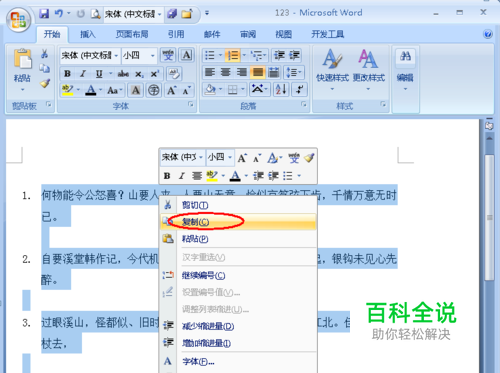Align text right in ribbon
This screenshot has height=373, width=500.
click(x=242, y=72)
